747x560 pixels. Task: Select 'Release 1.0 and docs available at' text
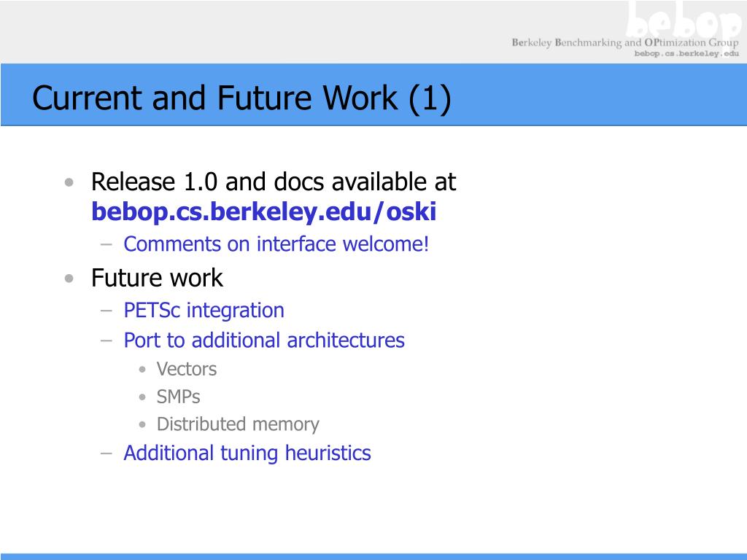[274, 182]
